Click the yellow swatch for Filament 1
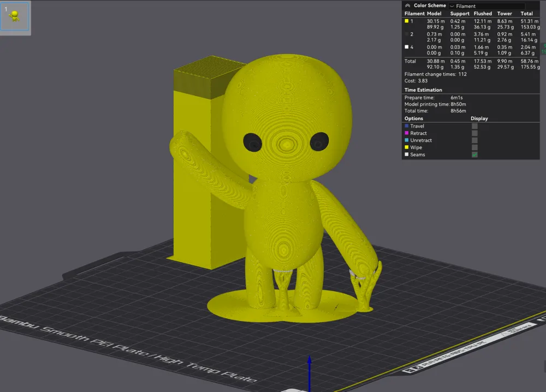Screen dimensions: 546x392 pos(407,21)
